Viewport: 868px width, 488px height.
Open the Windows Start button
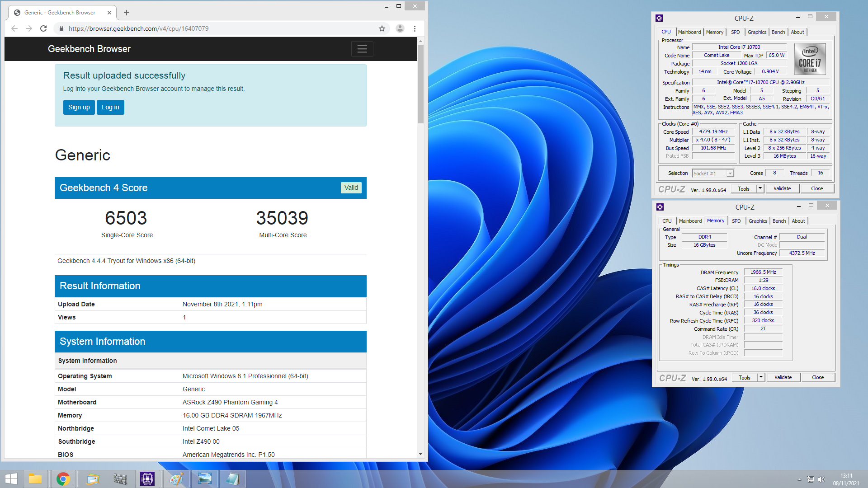(11, 479)
